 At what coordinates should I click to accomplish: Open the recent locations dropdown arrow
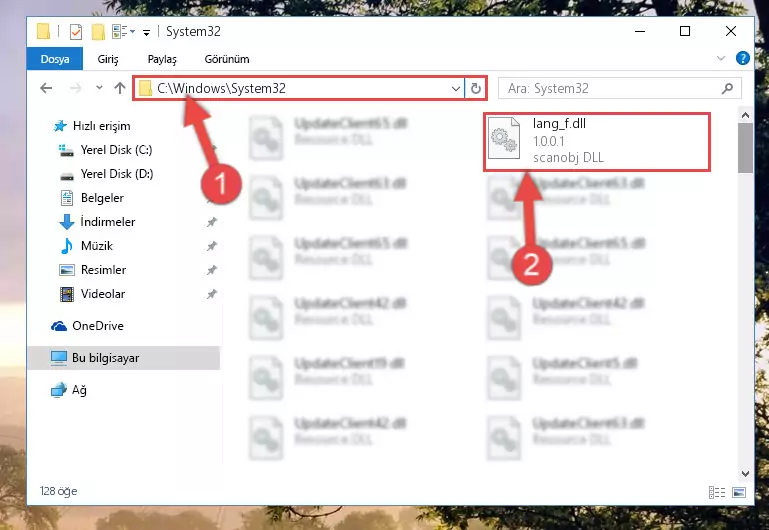99,88
